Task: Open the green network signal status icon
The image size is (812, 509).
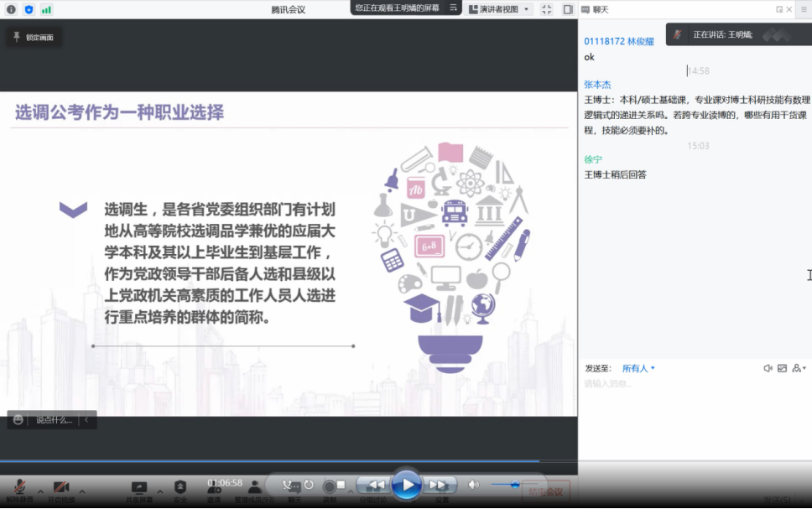Action: (46, 9)
